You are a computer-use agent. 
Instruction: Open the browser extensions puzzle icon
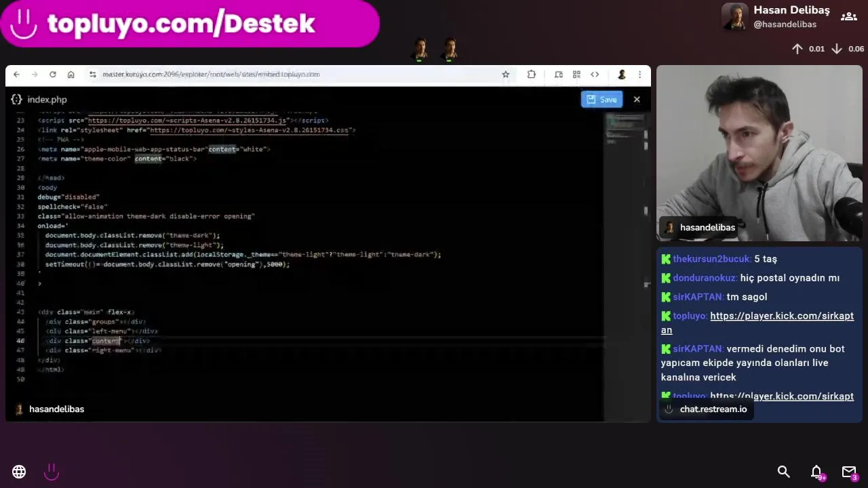coord(532,75)
